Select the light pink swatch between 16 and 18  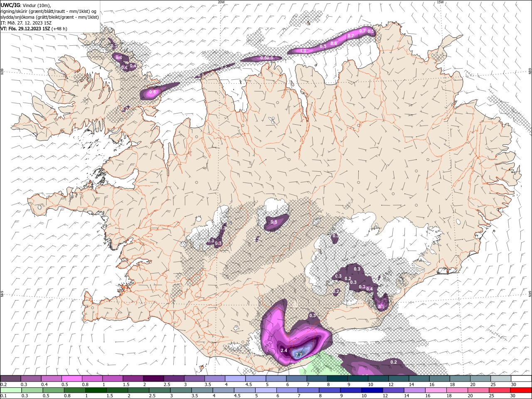tap(435, 390)
